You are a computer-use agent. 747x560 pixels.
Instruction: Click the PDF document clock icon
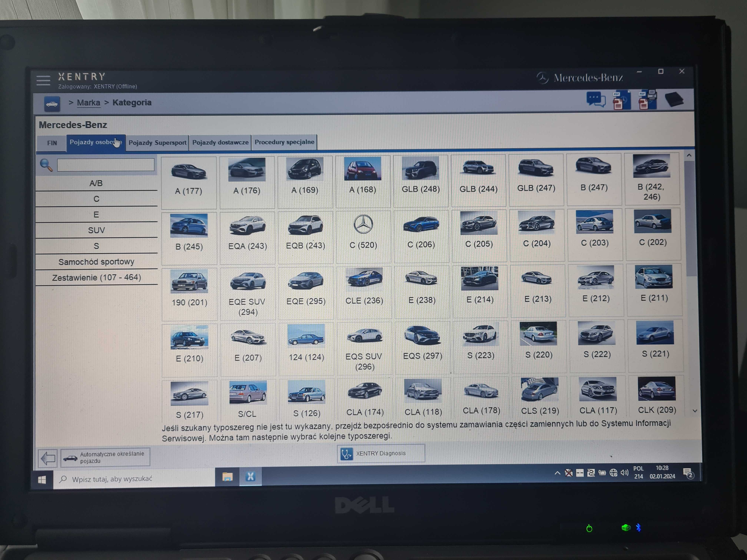(622, 100)
